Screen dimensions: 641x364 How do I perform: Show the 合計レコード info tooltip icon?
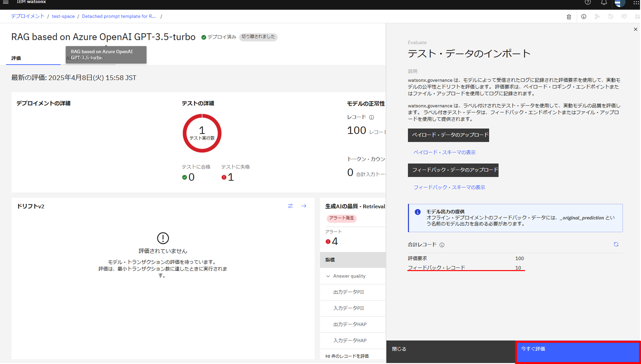click(x=442, y=245)
